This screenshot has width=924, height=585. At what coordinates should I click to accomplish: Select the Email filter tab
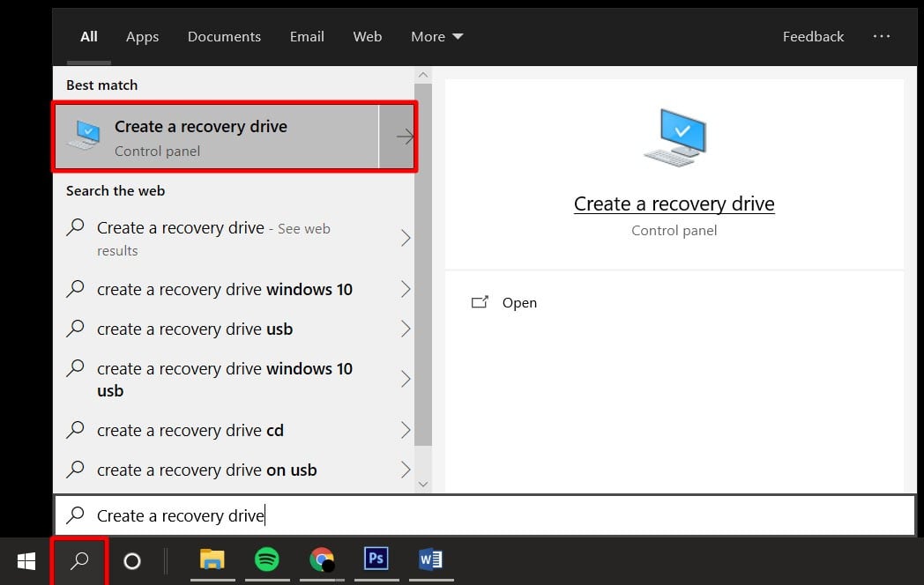(307, 36)
